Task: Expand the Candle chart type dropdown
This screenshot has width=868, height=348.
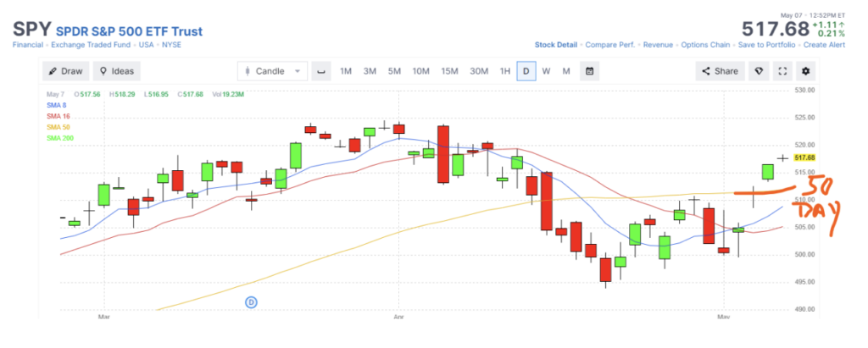Action: pyautogui.click(x=272, y=71)
